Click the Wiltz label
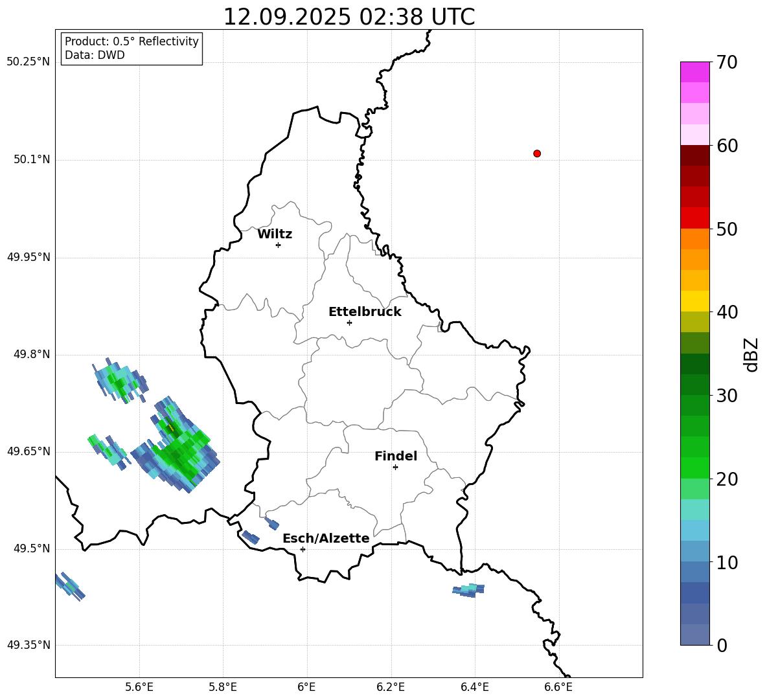This screenshot has height=700, width=767. coord(275,234)
